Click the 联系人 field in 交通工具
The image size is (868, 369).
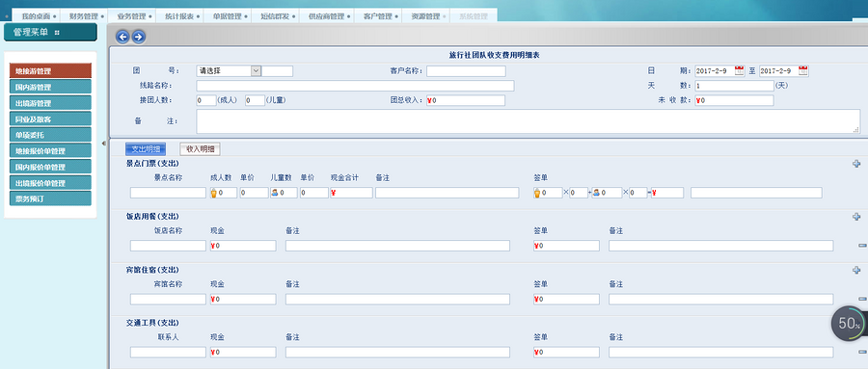pyautogui.click(x=168, y=352)
